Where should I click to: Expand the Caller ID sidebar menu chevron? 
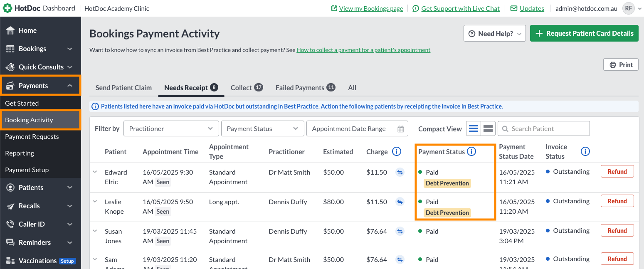tap(70, 224)
